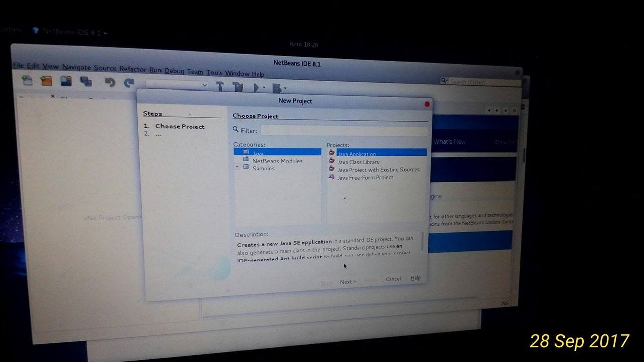Click the New File toolbar icon

click(x=27, y=80)
